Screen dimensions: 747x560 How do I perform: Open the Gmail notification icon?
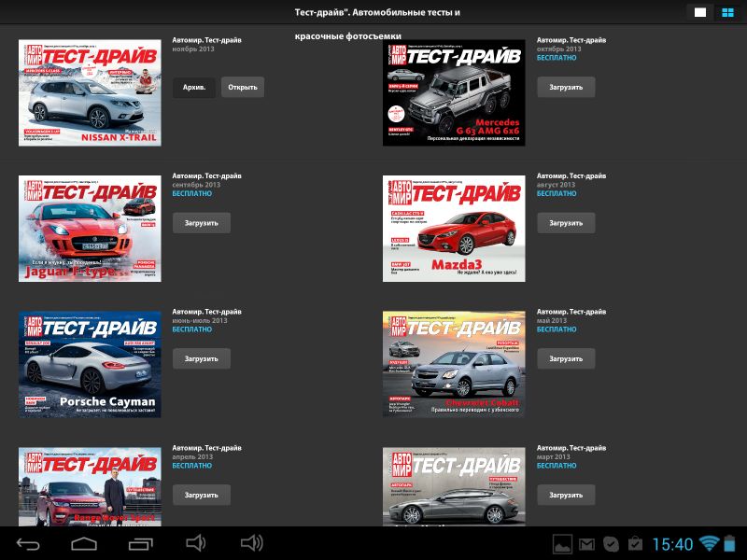[586, 543]
